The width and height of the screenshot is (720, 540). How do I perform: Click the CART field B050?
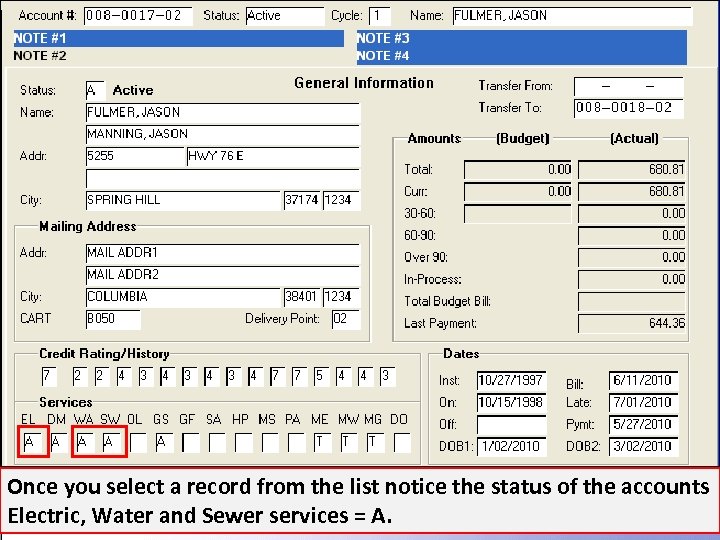[113, 319]
